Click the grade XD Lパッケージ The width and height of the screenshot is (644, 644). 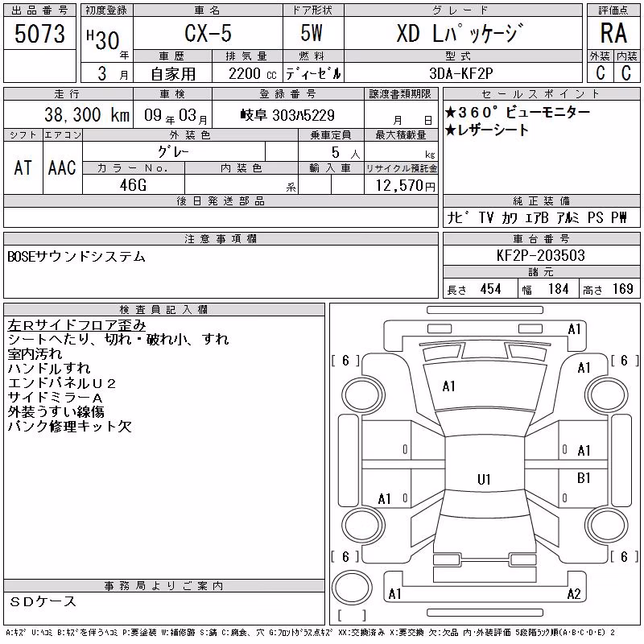(x=460, y=33)
